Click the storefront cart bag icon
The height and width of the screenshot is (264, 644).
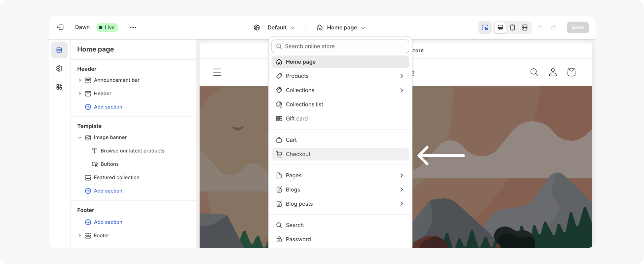[x=571, y=72]
